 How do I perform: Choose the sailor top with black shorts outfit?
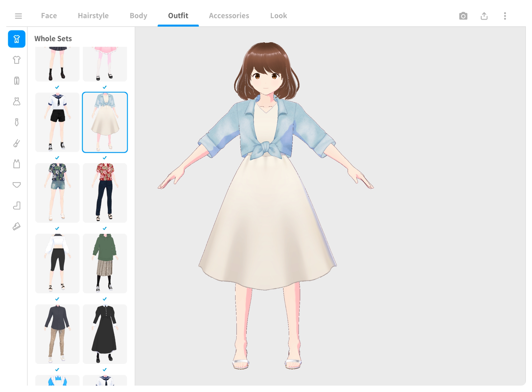click(x=57, y=122)
